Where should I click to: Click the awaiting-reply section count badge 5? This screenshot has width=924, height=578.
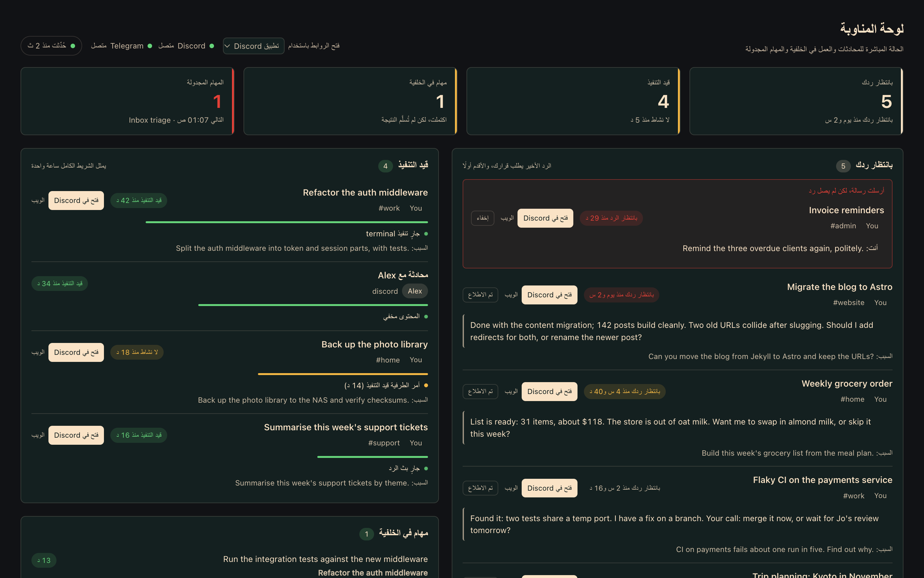(x=843, y=166)
